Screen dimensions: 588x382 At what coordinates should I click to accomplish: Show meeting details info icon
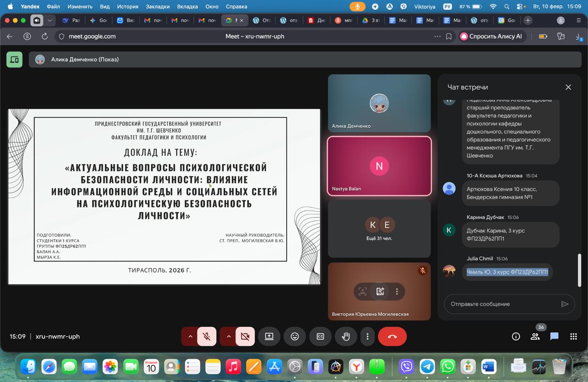coord(515,337)
